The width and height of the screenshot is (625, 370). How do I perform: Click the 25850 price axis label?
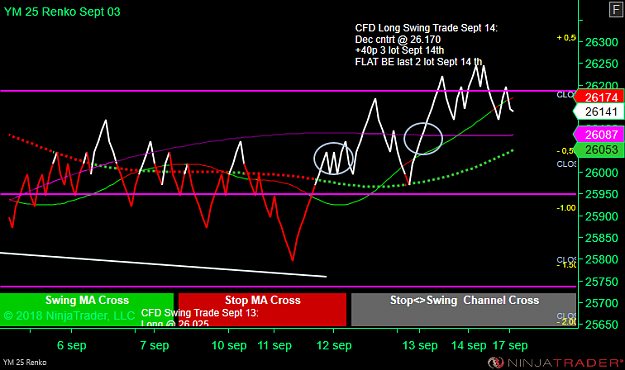(x=601, y=238)
